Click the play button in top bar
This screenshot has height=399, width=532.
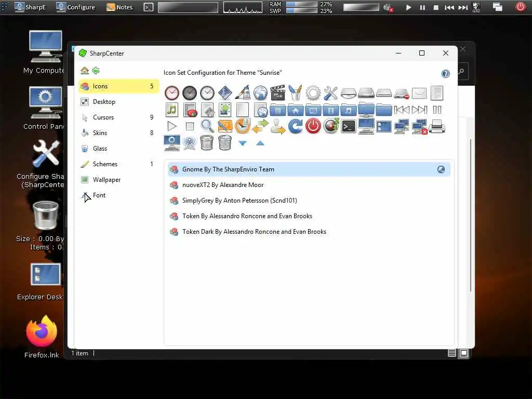(408, 7)
